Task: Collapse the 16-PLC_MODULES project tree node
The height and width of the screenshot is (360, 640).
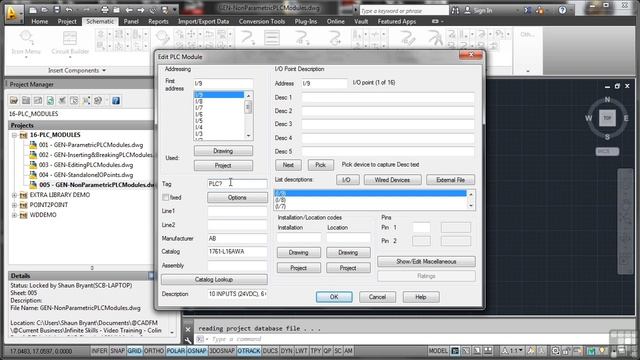Action: coord(14,135)
